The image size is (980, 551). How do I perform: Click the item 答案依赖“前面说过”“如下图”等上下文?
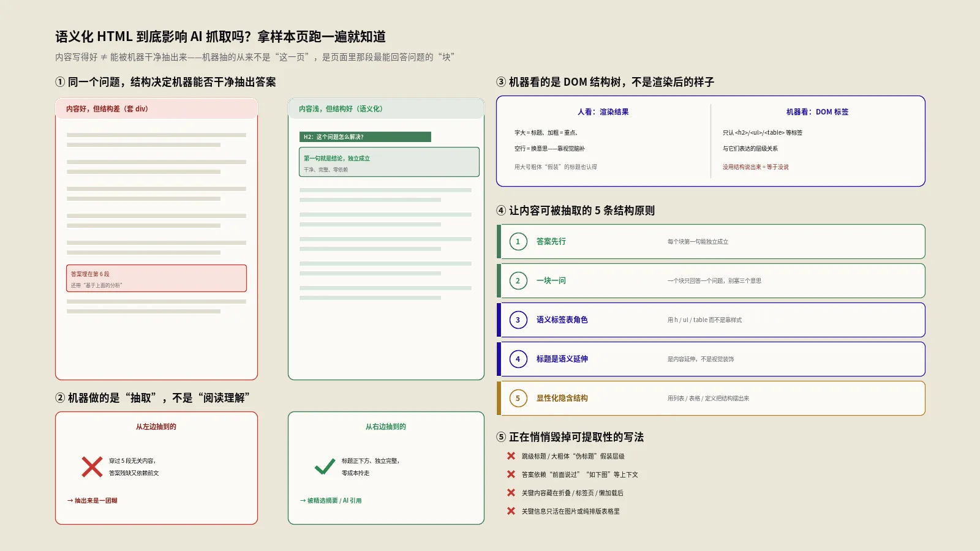tap(580, 474)
